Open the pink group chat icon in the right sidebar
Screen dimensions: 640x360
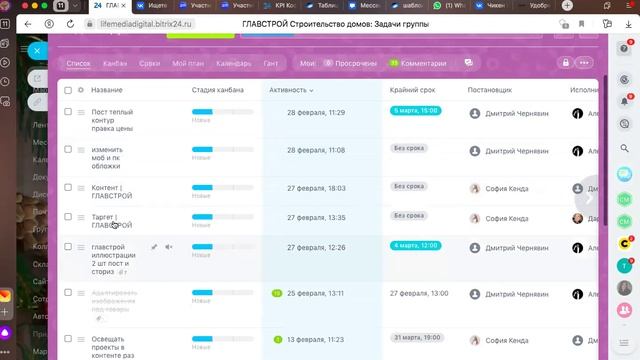(624, 310)
